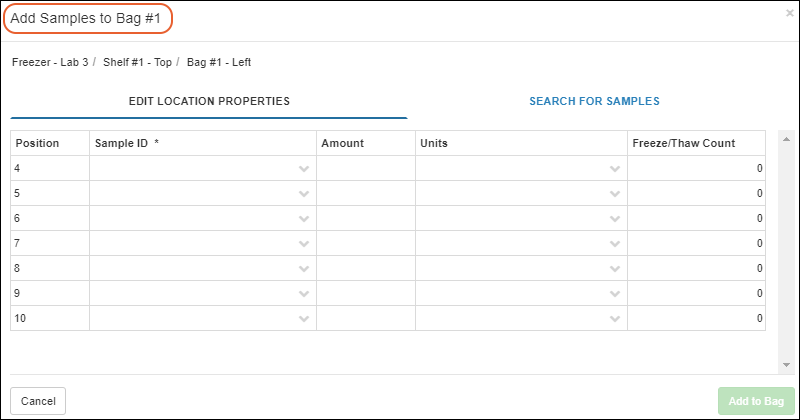Click Amount field for position 6

tap(366, 218)
